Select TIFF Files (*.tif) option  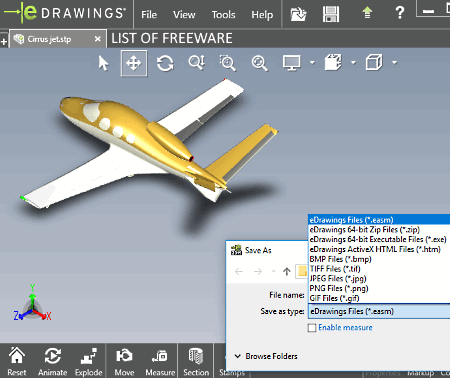(x=379, y=269)
